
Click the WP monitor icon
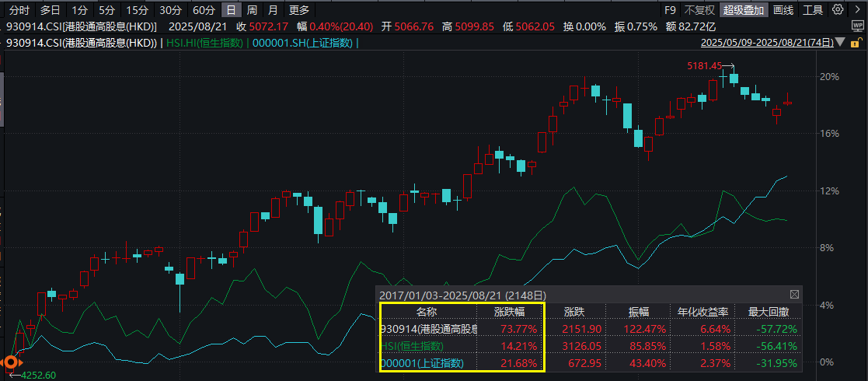[857, 26]
